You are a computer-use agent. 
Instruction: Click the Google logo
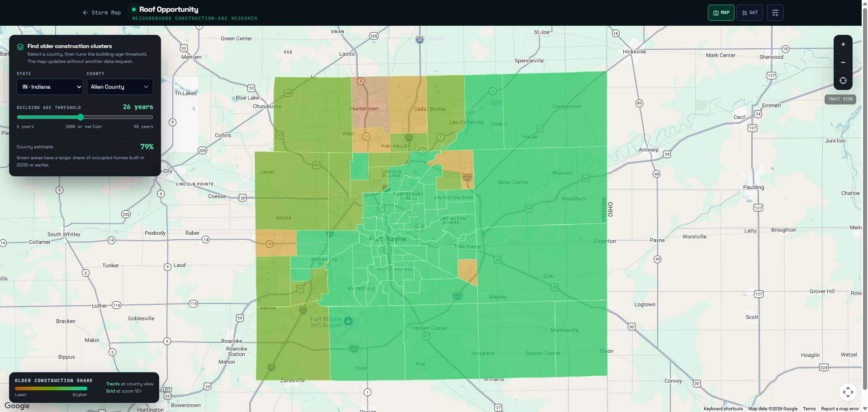(x=17, y=406)
